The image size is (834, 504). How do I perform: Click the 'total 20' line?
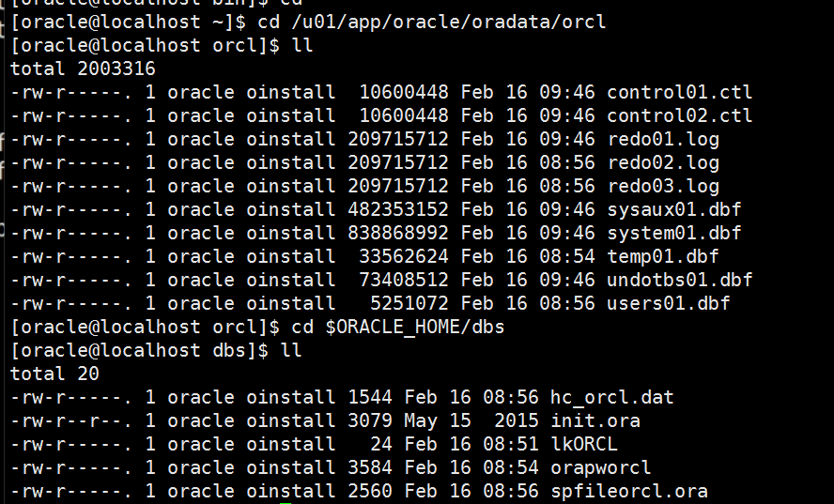pyautogui.click(x=54, y=374)
